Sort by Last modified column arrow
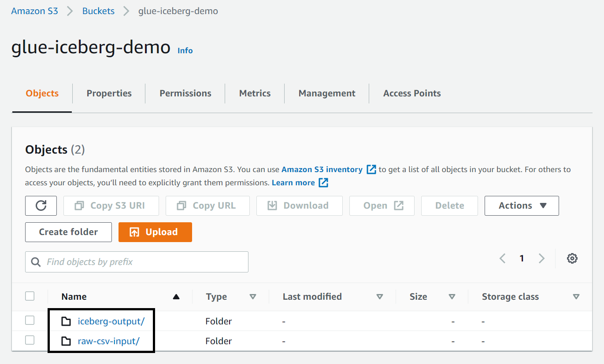 (380, 297)
